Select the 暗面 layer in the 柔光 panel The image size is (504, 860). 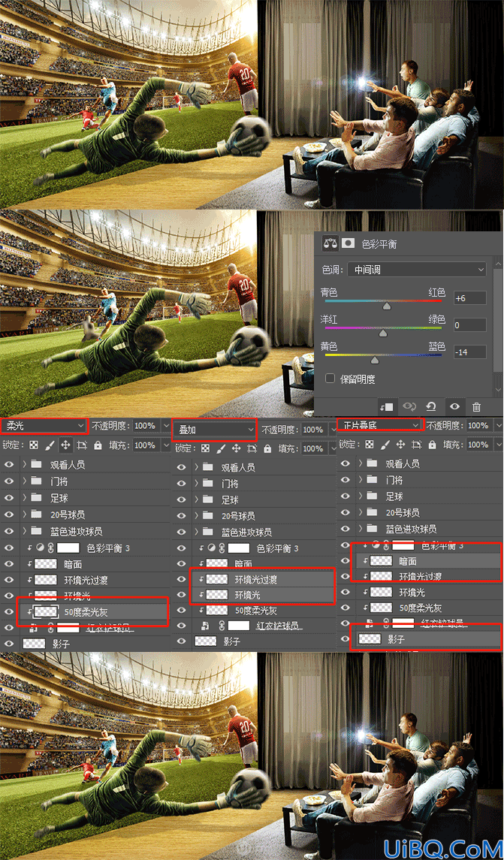click(84, 564)
